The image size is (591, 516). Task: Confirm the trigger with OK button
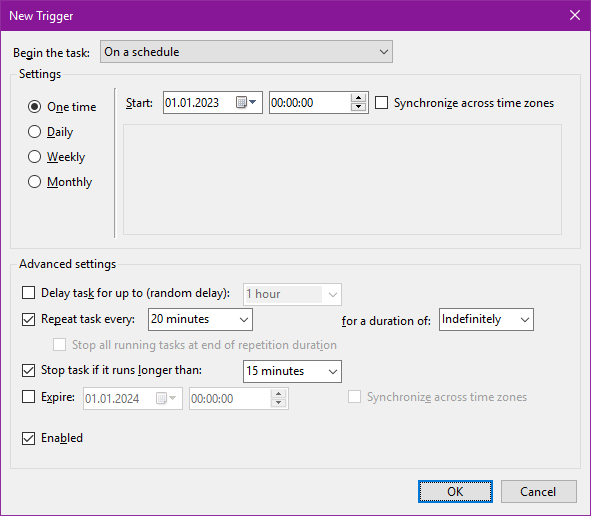tap(455, 492)
